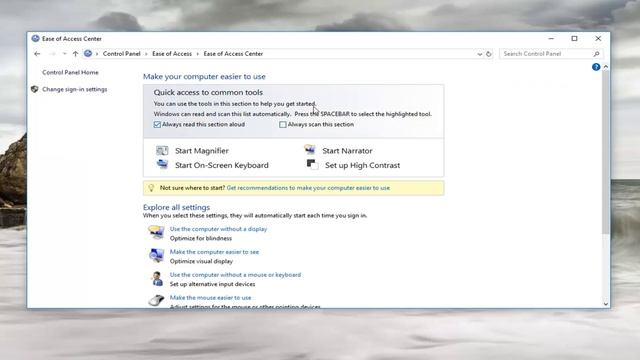Click Set up alternative input devices text
640x360 pixels.
click(212, 284)
